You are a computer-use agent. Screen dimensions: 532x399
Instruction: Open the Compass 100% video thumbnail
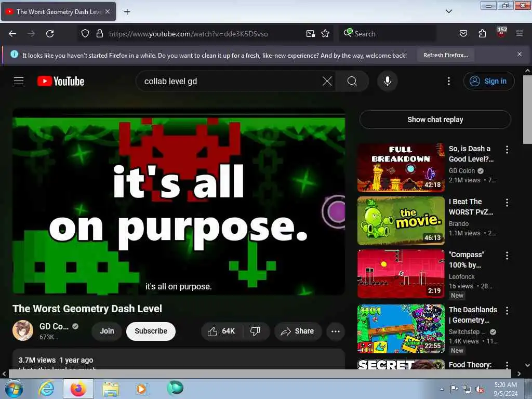401,274
